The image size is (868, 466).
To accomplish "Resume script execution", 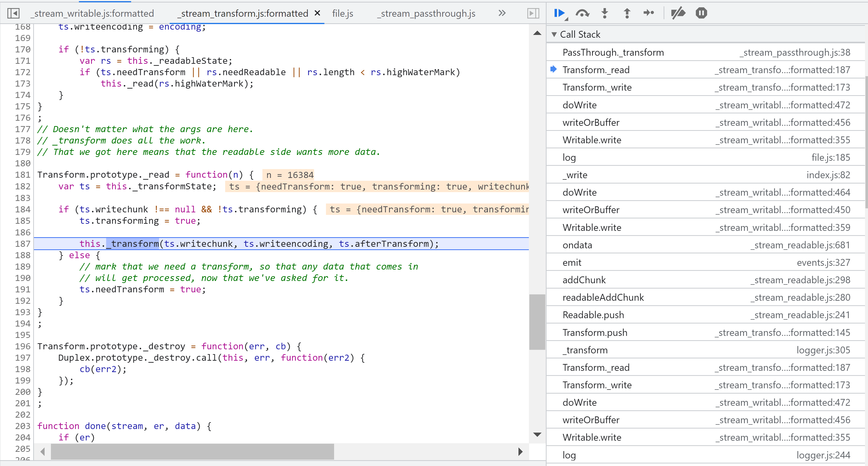I will 559,13.
